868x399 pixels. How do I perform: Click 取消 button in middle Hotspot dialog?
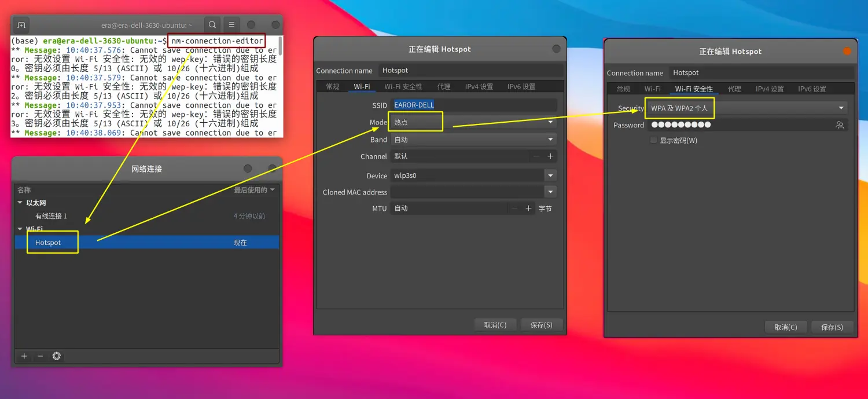click(495, 325)
